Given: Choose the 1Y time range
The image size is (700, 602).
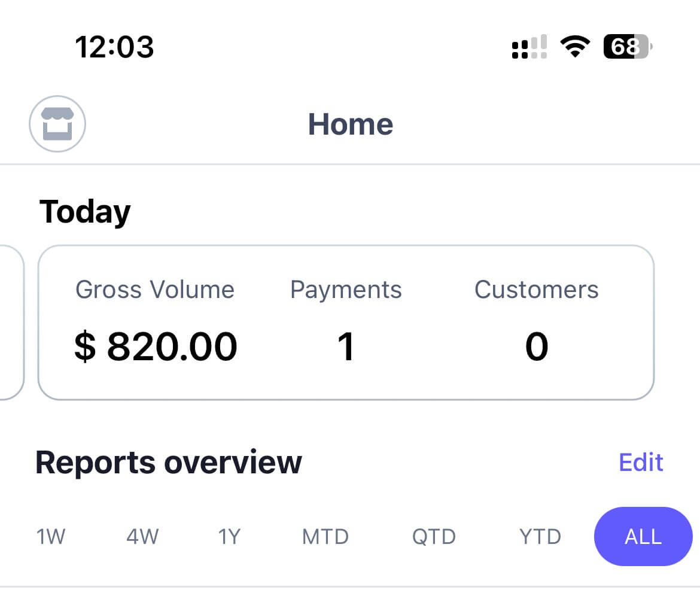Looking at the screenshot, I should point(229,537).
